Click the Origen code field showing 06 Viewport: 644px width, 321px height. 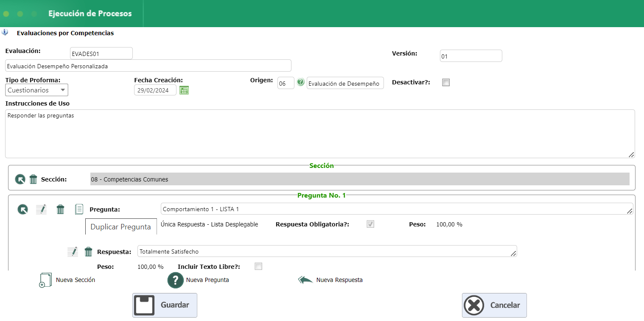286,83
